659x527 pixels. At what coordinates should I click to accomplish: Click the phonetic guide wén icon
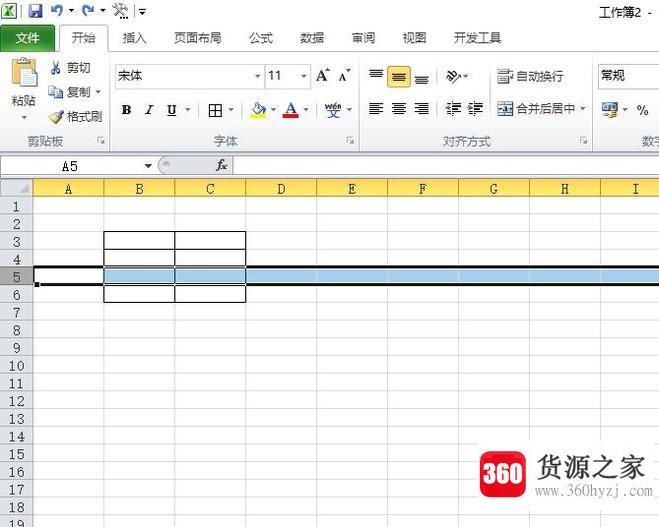(333, 110)
